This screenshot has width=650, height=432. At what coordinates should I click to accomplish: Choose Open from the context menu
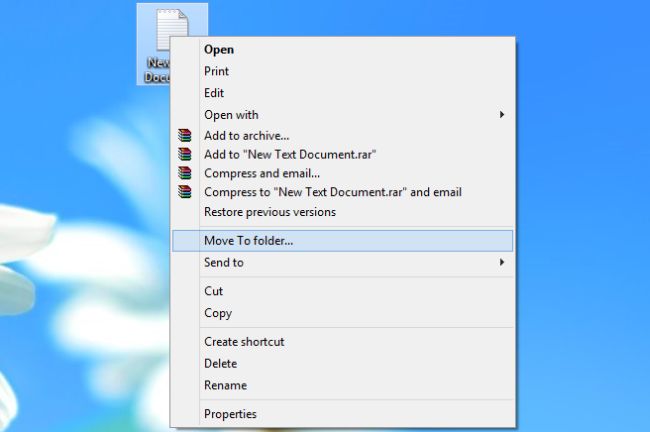[x=343, y=49]
